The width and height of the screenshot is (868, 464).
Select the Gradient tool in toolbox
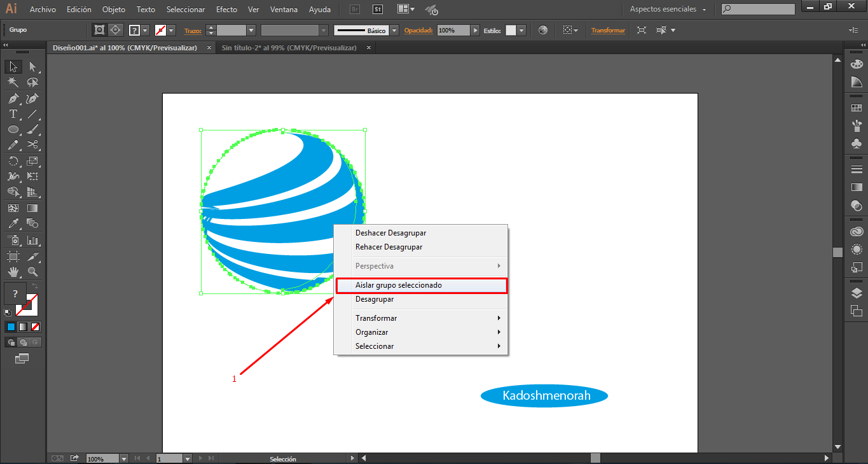(x=32, y=208)
